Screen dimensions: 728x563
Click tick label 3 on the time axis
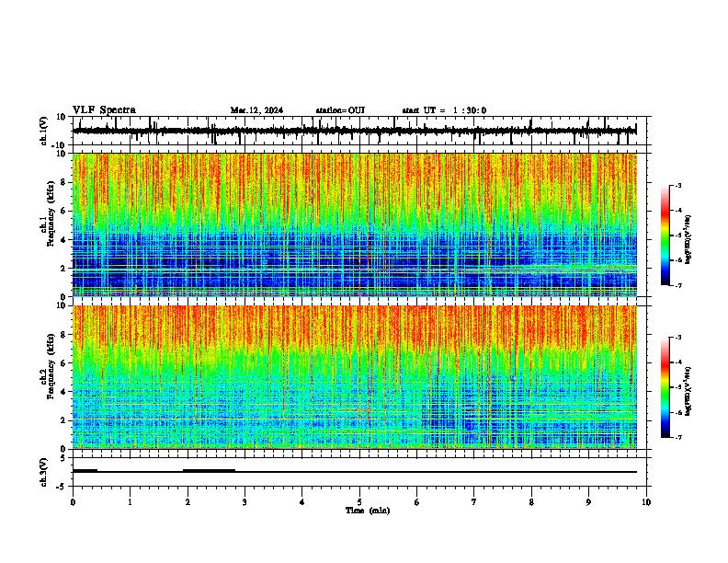click(x=245, y=502)
